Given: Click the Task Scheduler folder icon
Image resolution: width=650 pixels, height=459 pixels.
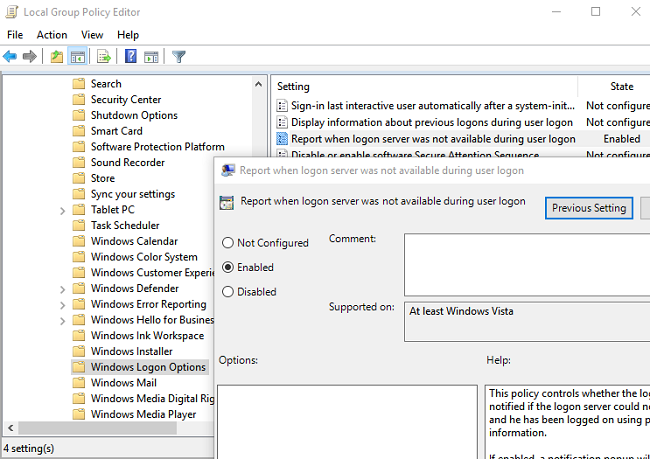Looking at the screenshot, I should (79, 226).
